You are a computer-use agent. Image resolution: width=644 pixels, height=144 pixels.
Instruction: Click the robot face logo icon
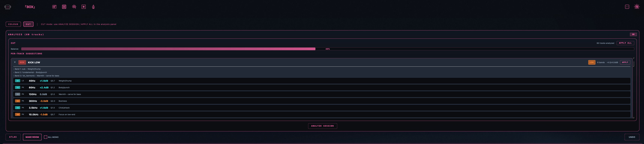tap(8, 7)
